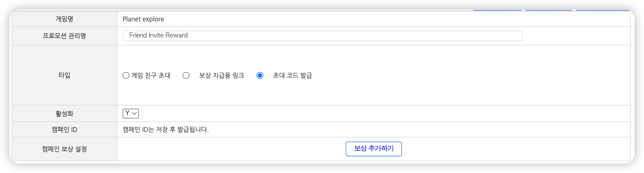The height and width of the screenshot is (173, 644).
Task: Select the 초대 코드 발급 radio button
Action: point(260,75)
